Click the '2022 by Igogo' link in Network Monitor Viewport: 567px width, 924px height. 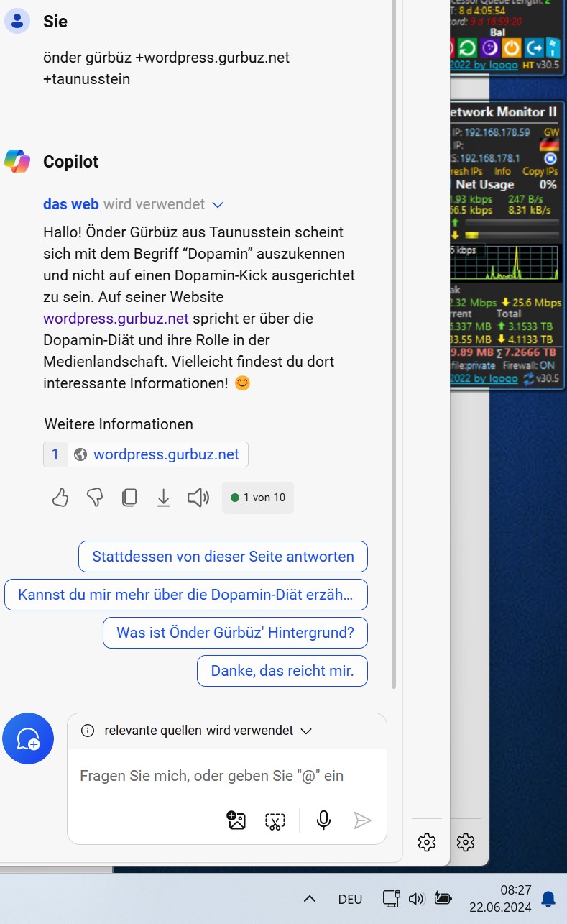tap(484, 378)
